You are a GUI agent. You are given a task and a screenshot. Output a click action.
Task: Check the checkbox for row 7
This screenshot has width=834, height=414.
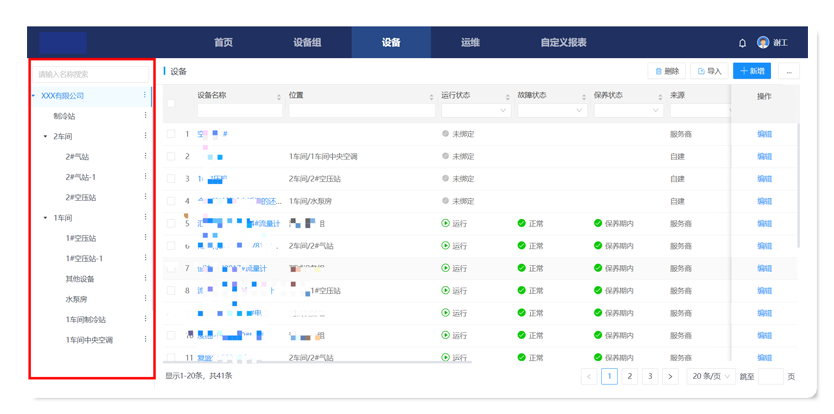click(171, 268)
